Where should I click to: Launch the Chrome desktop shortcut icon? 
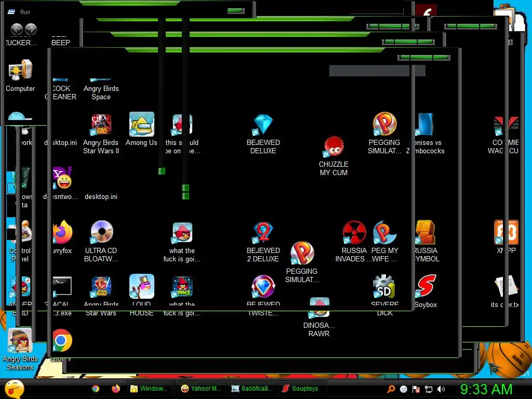62,340
